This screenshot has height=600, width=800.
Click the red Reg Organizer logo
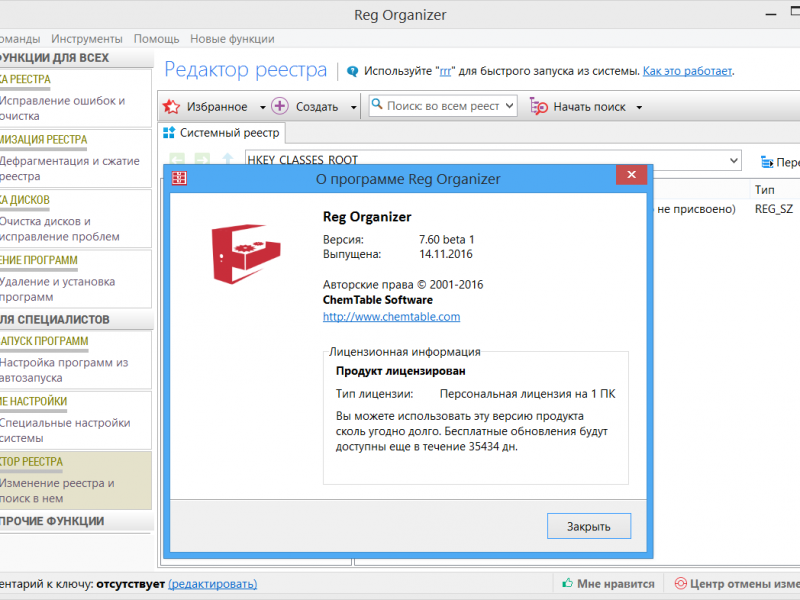(246, 254)
